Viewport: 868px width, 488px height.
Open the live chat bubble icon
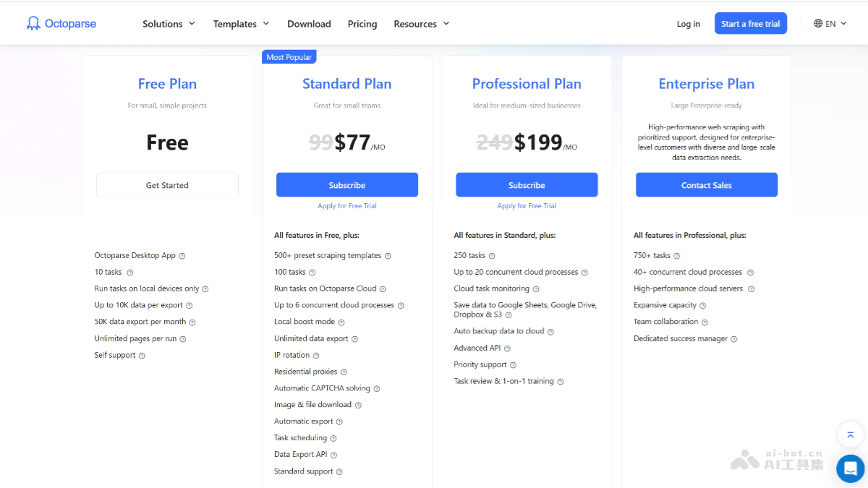coord(850,468)
